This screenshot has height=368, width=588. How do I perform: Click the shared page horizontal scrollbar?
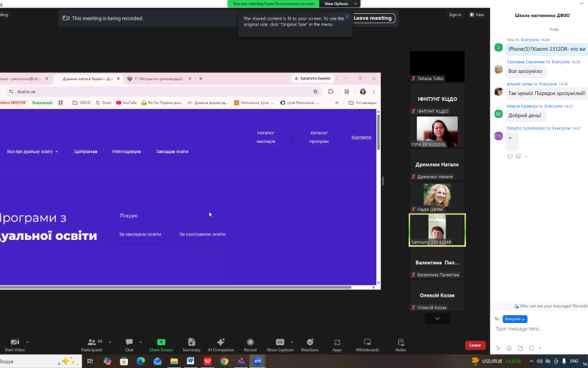tap(176, 287)
